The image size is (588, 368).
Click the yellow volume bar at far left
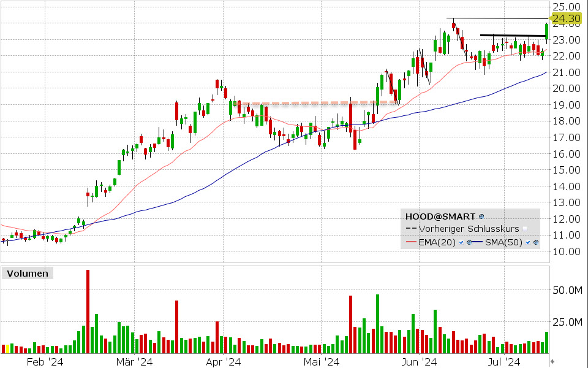[x=7, y=349]
